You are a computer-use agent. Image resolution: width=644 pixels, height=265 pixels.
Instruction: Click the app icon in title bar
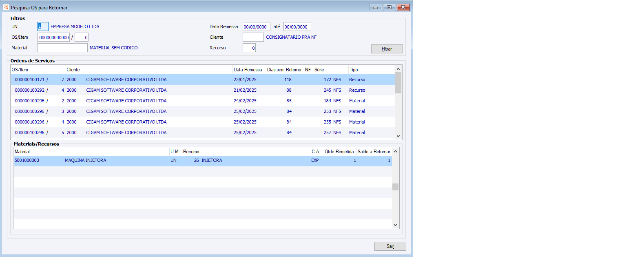click(6, 7)
